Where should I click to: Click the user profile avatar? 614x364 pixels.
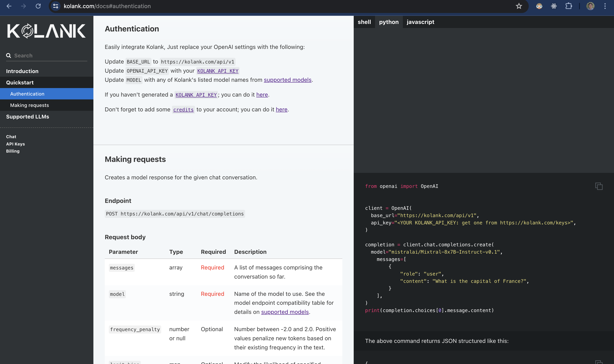[x=590, y=6]
